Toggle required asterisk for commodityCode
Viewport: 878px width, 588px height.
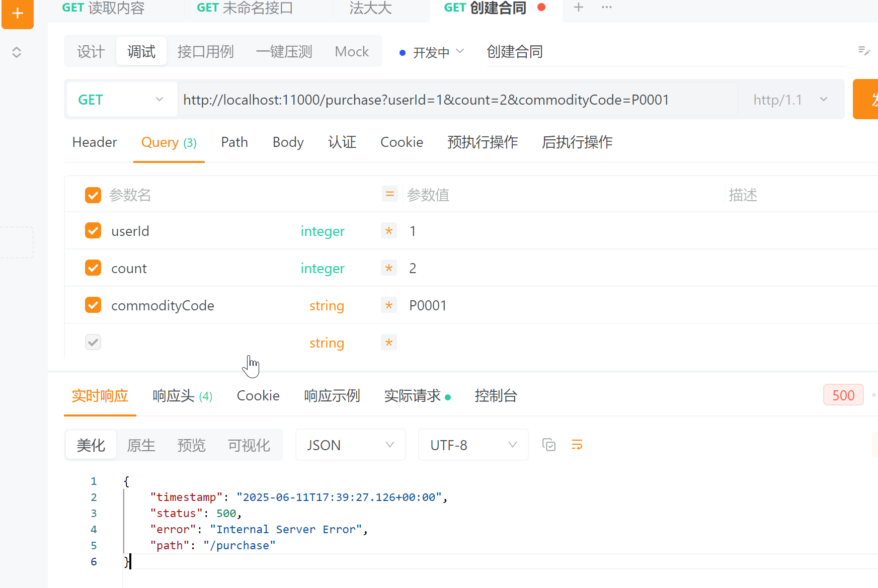[x=389, y=305]
